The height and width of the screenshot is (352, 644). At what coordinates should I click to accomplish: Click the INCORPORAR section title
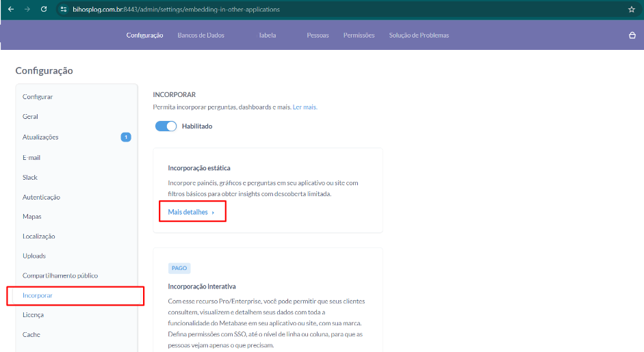click(x=174, y=95)
